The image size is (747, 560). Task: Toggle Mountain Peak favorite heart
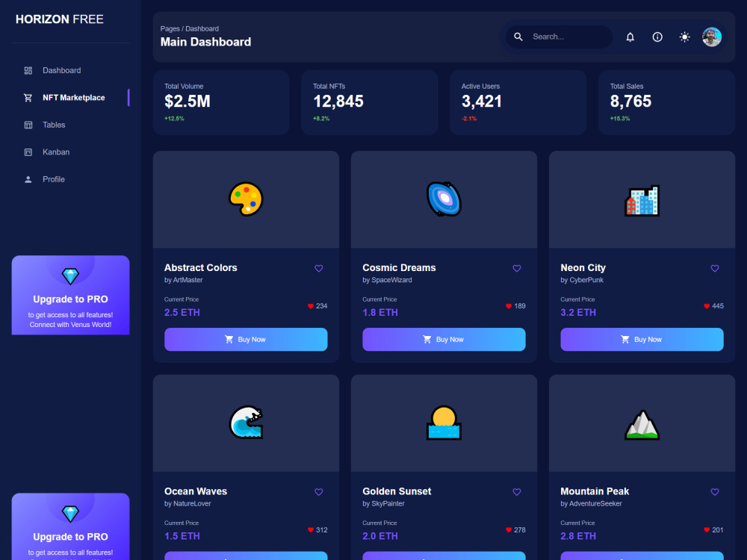click(x=715, y=492)
